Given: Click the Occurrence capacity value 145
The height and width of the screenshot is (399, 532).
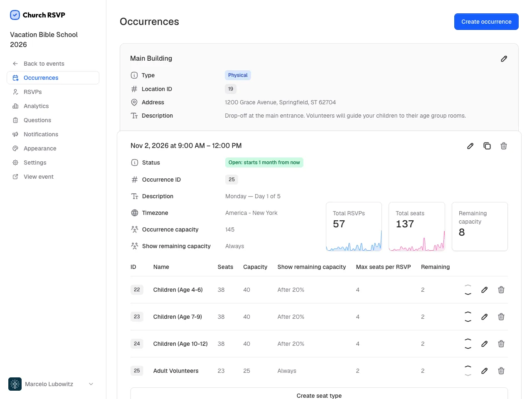Looking at the screenshot, I should 230,229.
